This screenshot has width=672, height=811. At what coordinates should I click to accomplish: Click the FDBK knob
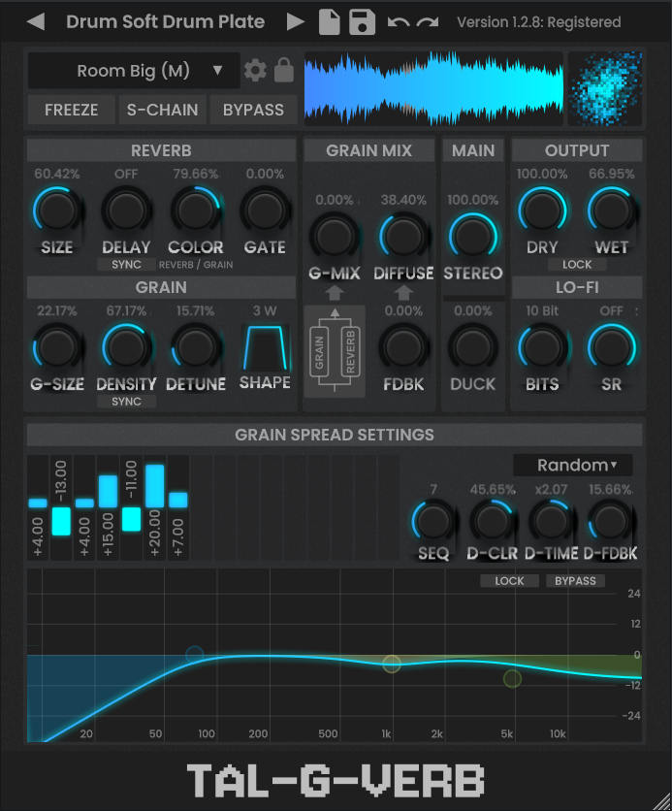pyautogui.click(x=403, y=347)
